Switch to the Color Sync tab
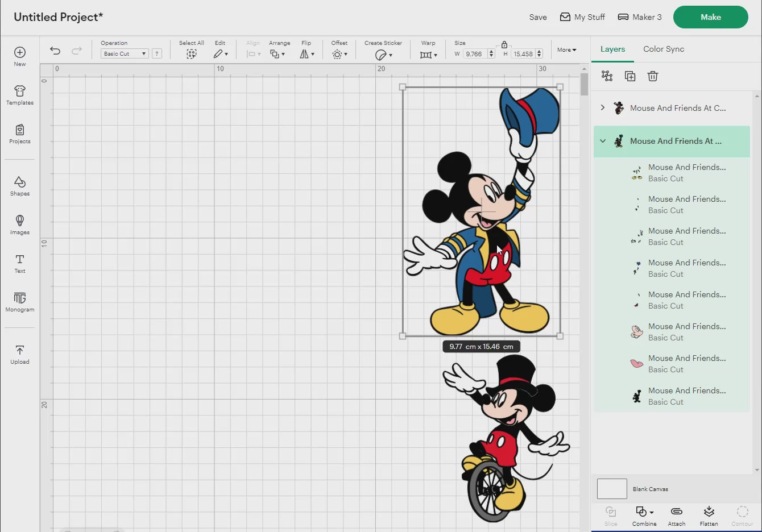This screenshot has width=762, height=532. 664,49
